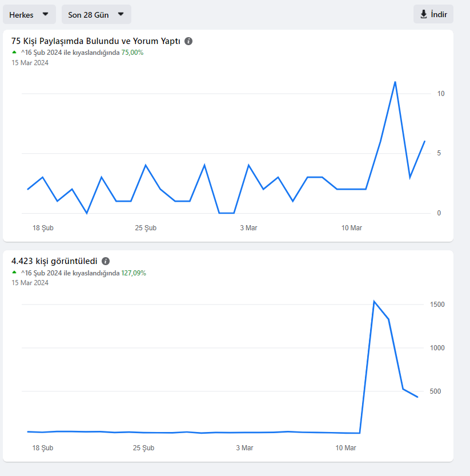
Task: Click the 500 value on the views chart y-axis
Action: click(x=435, y=391)
